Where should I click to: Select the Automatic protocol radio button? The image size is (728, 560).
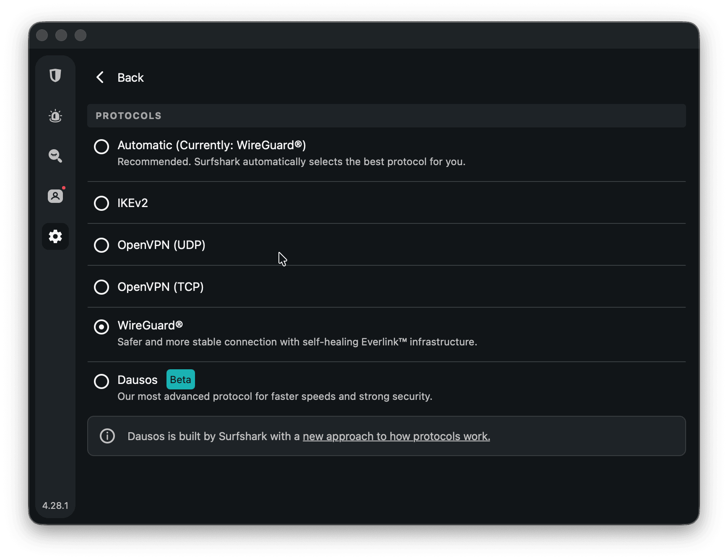click(101, 147)
